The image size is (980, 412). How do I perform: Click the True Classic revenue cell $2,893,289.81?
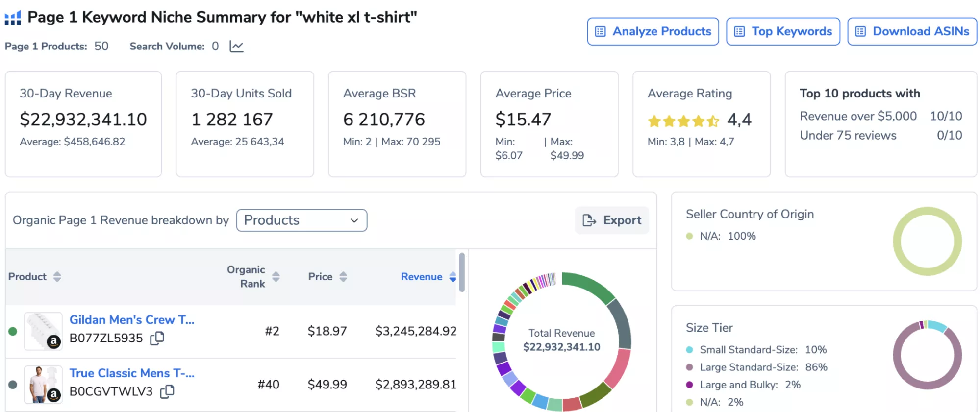coord(416,385)
